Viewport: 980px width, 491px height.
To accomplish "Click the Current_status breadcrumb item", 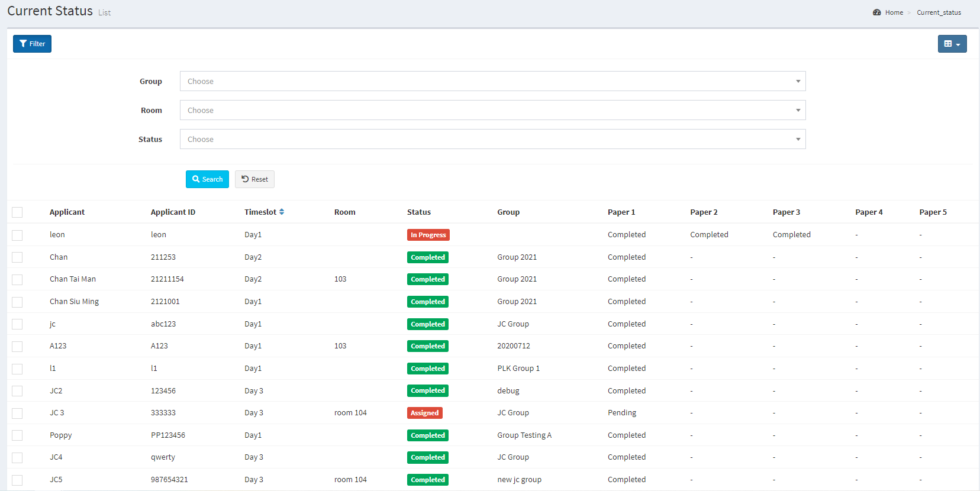I will point(939,12).
